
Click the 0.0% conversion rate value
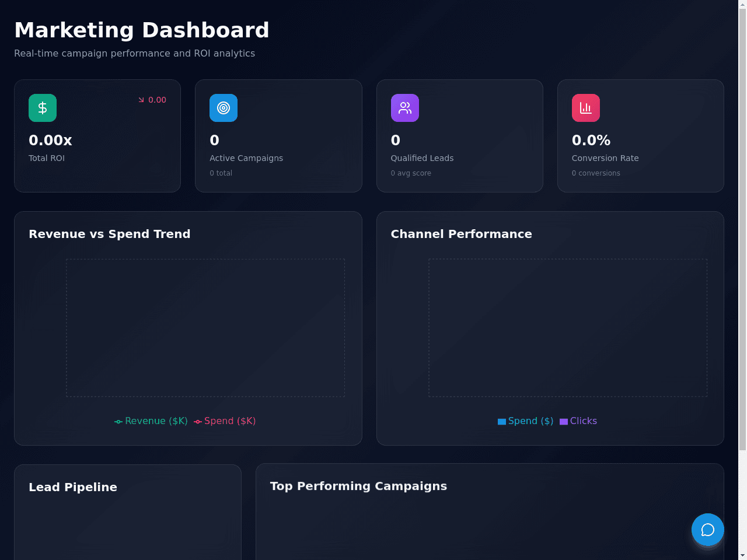tap(591, 141)
